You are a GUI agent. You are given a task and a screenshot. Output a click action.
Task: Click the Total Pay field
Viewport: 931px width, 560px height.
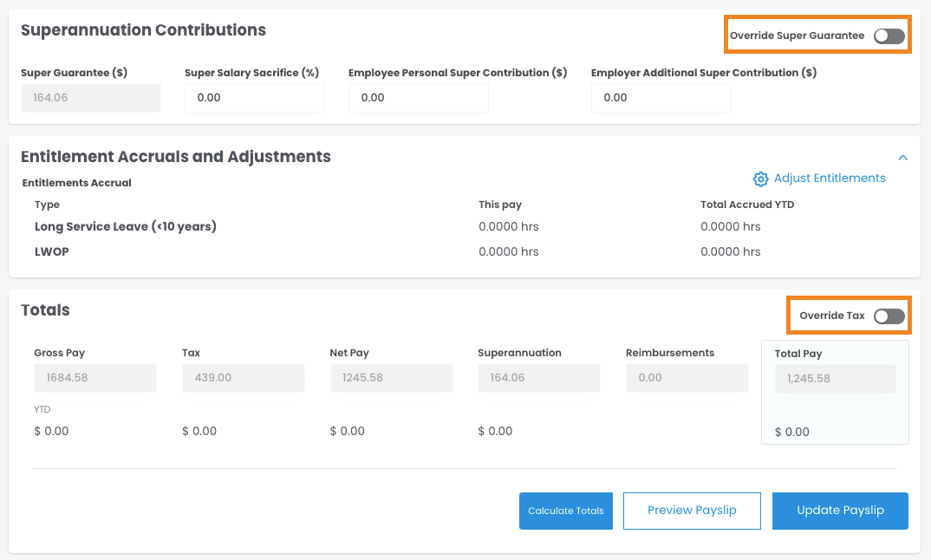834,379
